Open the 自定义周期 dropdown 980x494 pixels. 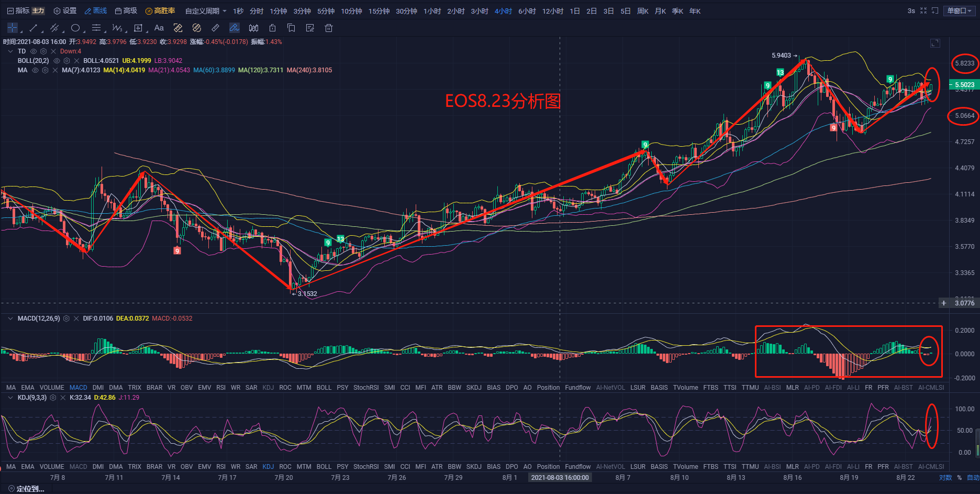206,11
